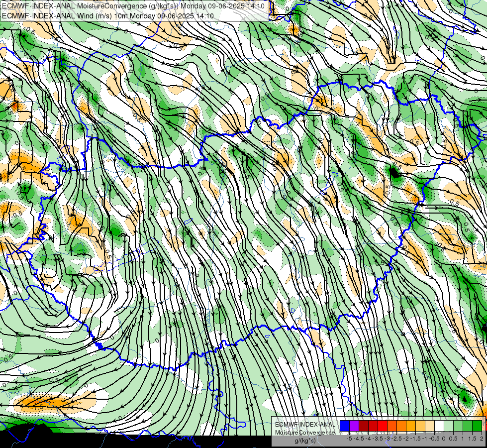487x448 pixels.
Task: Click the purple legend swatch
Action: pos(354,426)
